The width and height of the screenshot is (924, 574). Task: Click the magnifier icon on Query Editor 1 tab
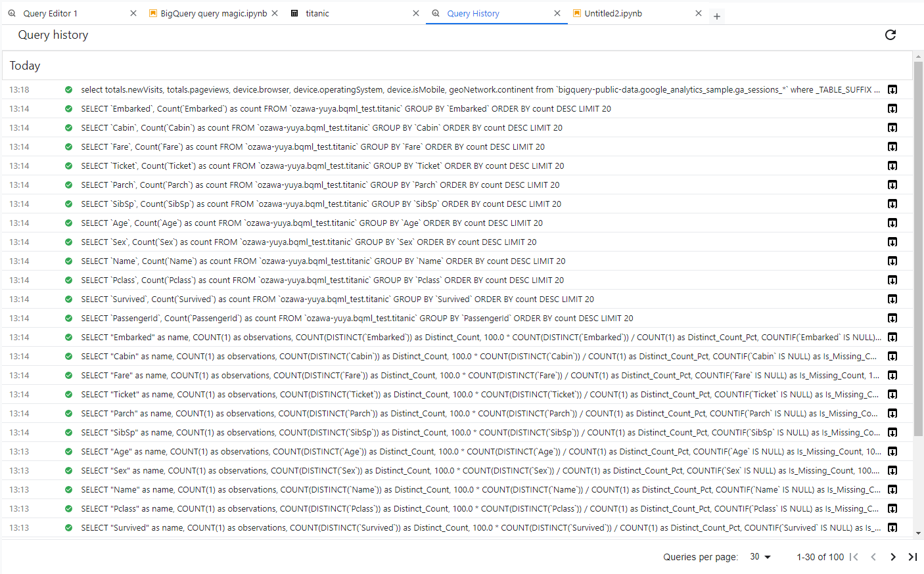11,12
